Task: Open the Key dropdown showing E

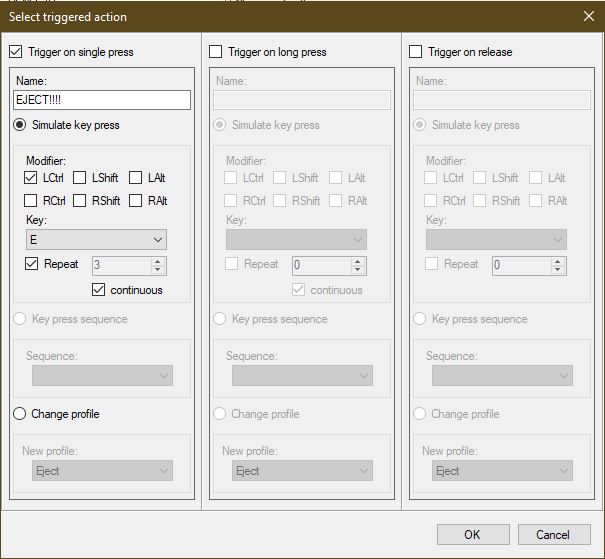Action: point(96,240)
